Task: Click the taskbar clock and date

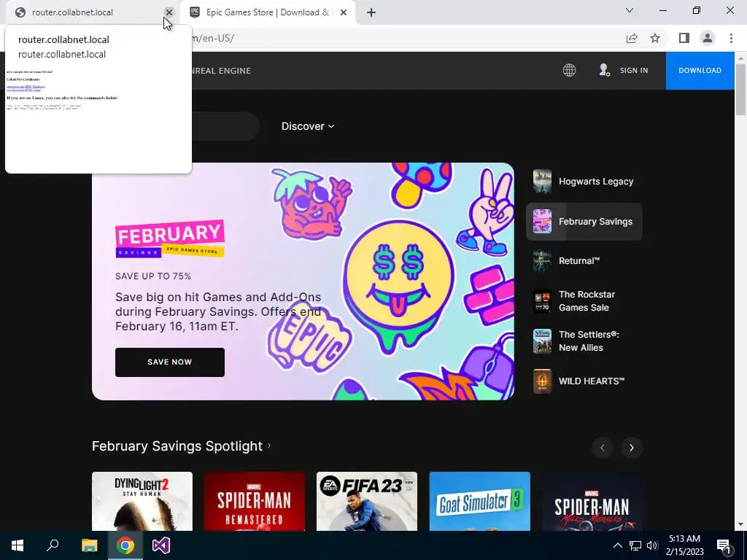Action: tap(684, 545)
